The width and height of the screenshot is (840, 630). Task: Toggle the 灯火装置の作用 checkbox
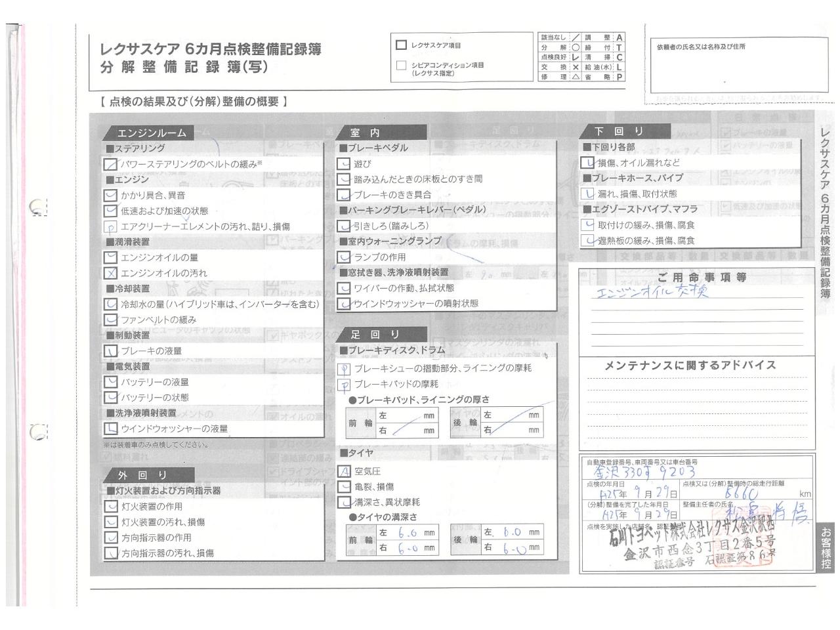point(111,507)
